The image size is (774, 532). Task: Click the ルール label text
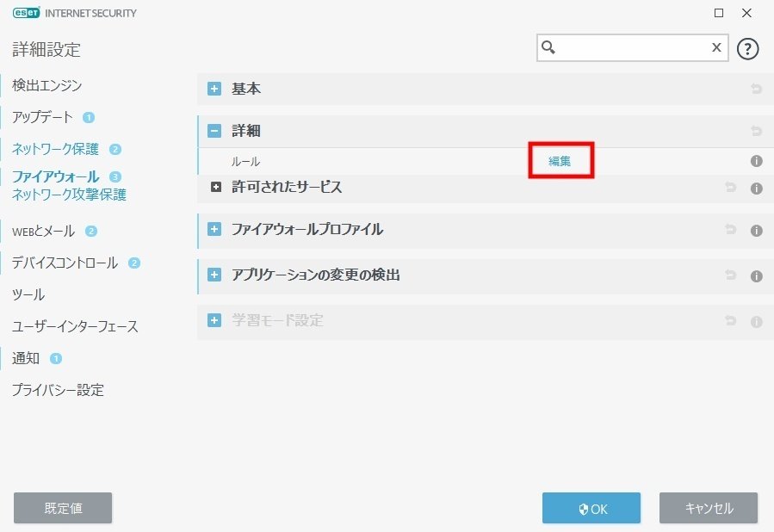(246, 161)
